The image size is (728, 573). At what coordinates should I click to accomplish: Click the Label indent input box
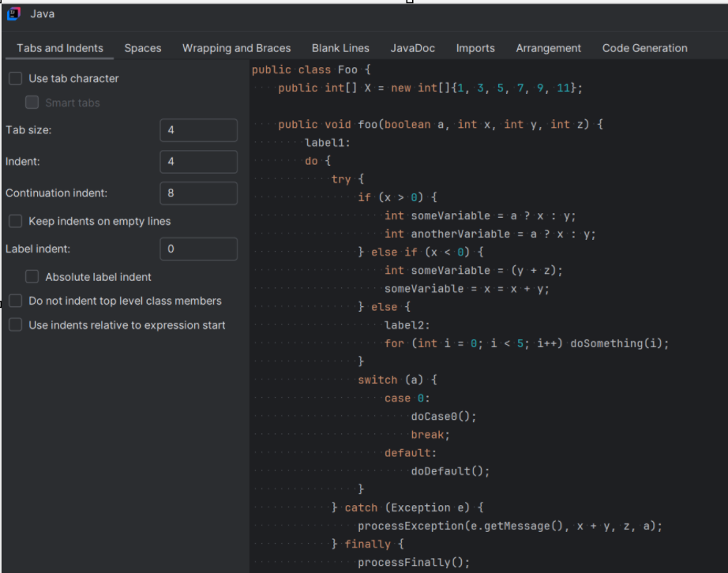[x=198, y=249]
